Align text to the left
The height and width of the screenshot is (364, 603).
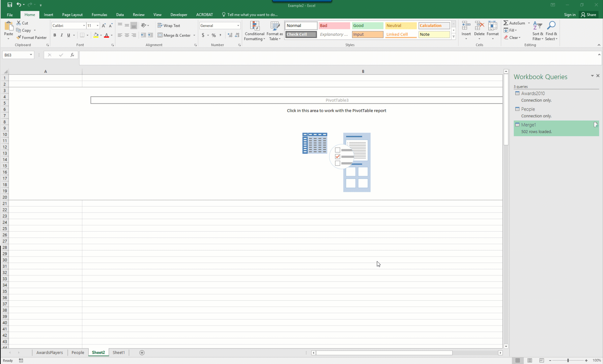coord(120,35)
